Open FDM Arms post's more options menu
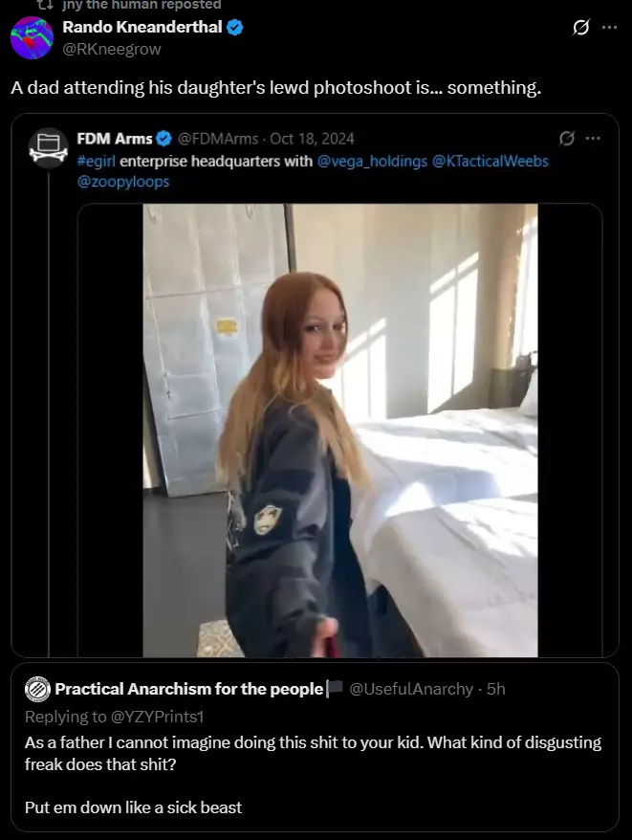 click(x=593, y=139)
